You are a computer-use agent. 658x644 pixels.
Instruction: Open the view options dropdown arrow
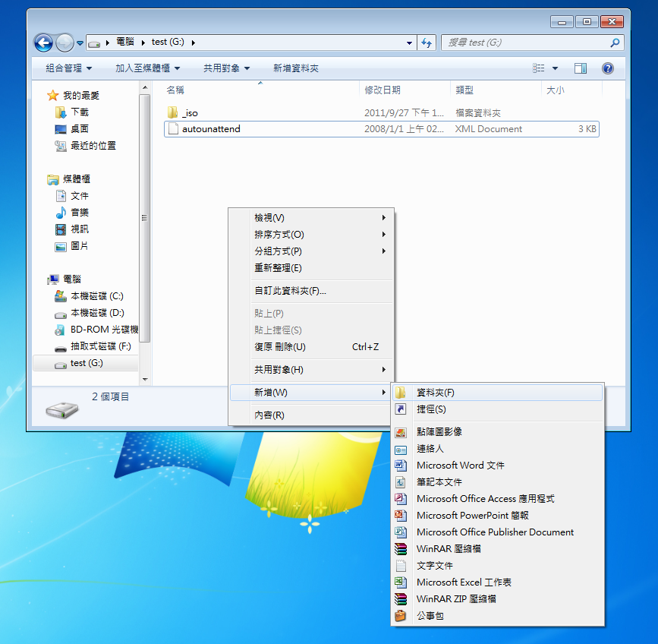555,68
